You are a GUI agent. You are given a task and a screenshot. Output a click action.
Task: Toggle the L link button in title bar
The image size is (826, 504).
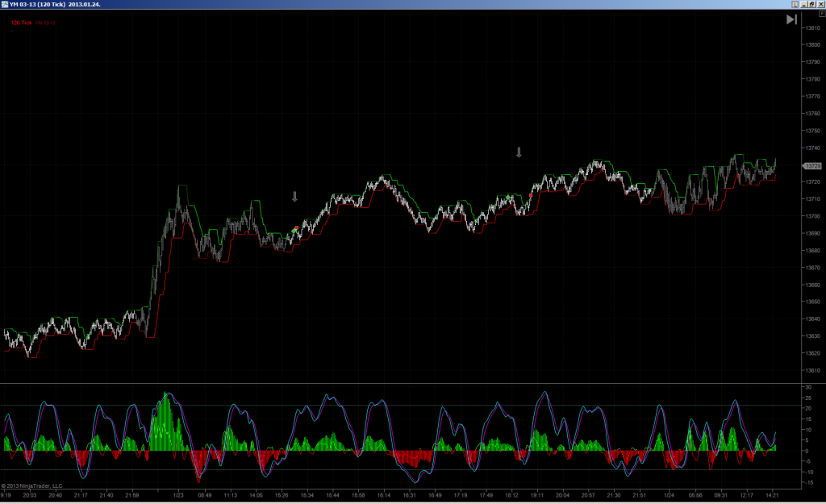[795, 4]
